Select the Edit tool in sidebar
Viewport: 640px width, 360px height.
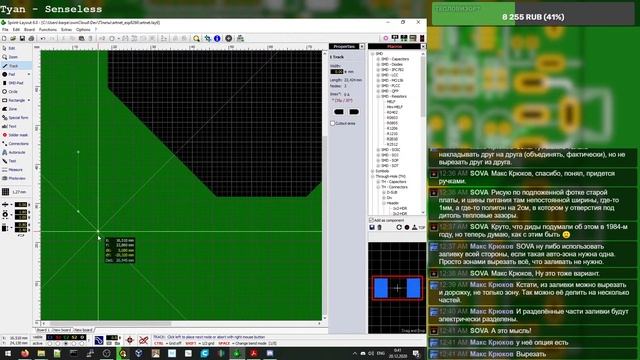[16, 48]
